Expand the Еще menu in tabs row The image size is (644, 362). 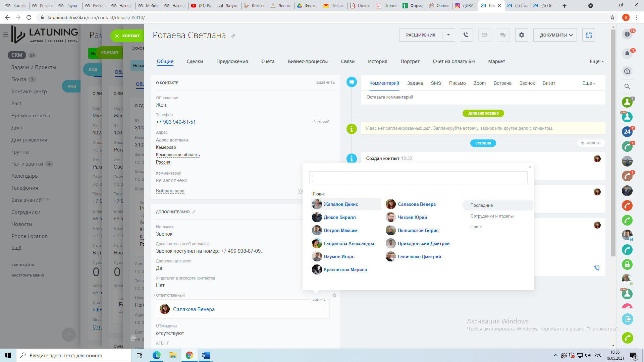click(596, 61)
